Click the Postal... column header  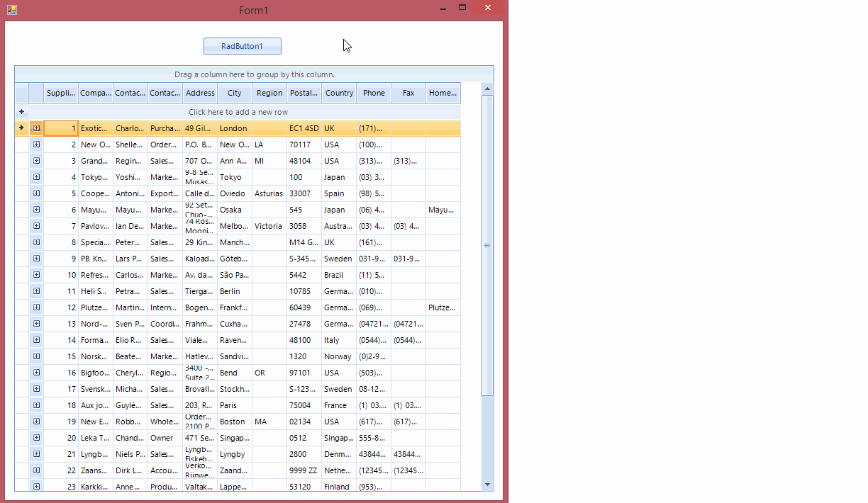(304, 93)
